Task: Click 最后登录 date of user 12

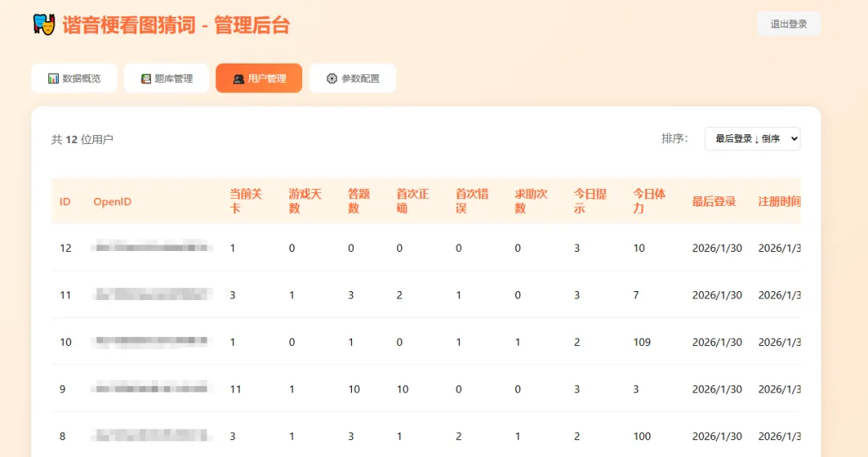Action: 717,248
